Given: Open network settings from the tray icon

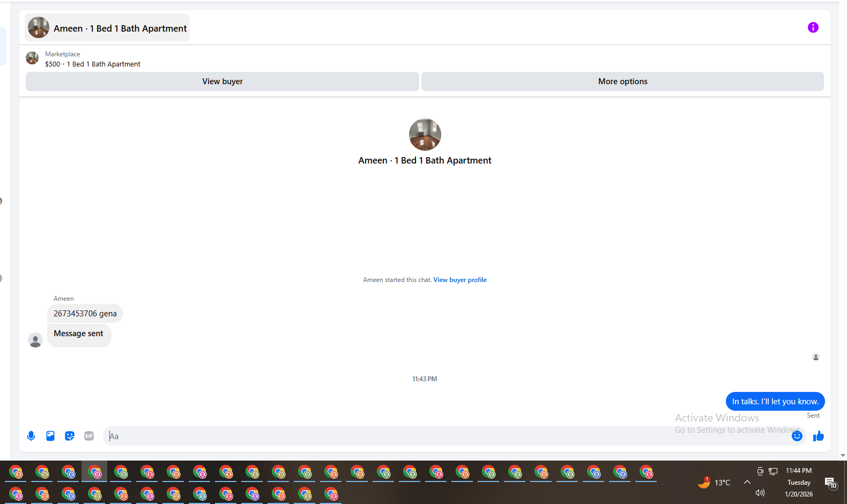Looking at the screenshot, I should click(x=773, y=471).
